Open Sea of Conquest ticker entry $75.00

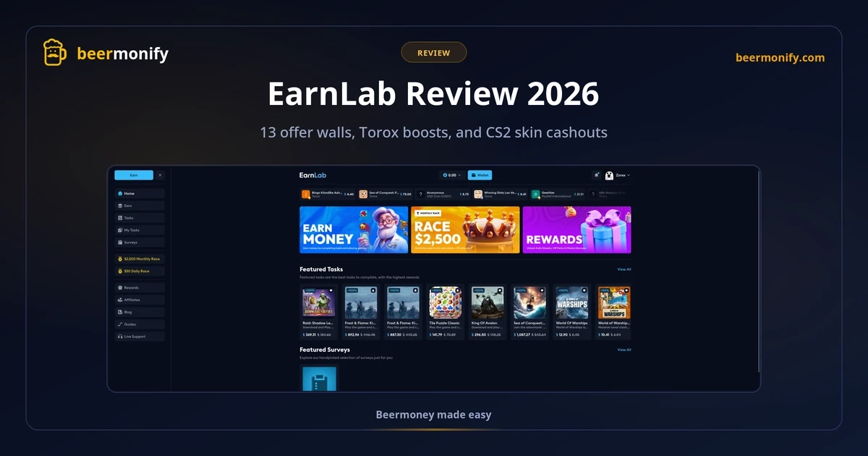point(385,194)
